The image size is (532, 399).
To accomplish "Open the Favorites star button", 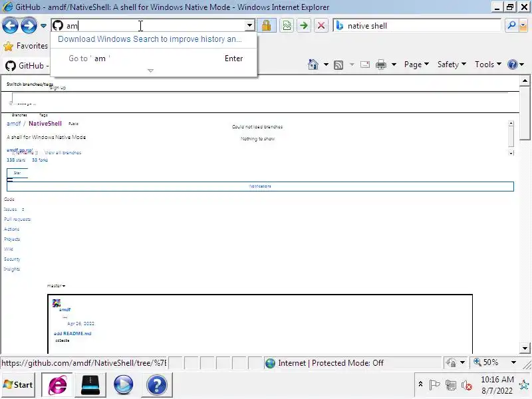I will click(25, 46).
